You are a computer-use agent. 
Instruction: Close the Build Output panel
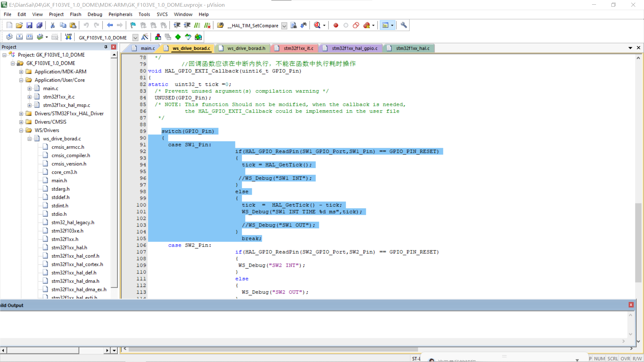[631, 305]
